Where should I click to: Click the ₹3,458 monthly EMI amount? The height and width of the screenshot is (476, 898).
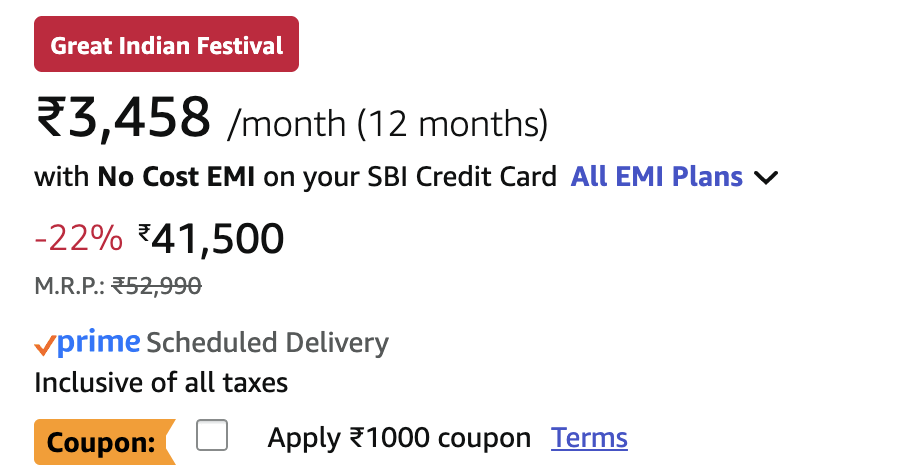point(124,119)
